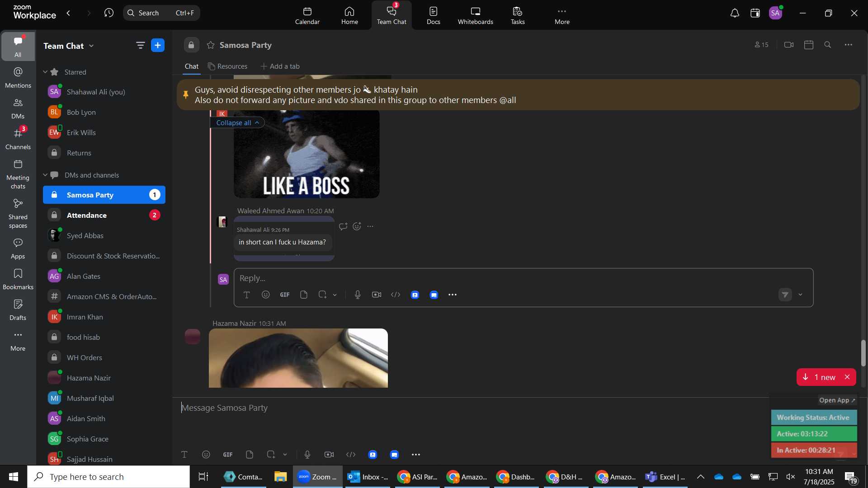Collapse the DMs and channels section

pos(45,175)
